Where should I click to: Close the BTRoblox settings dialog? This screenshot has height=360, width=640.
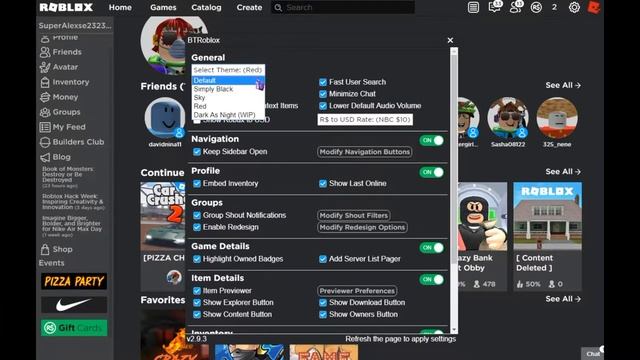coord(450,40)
